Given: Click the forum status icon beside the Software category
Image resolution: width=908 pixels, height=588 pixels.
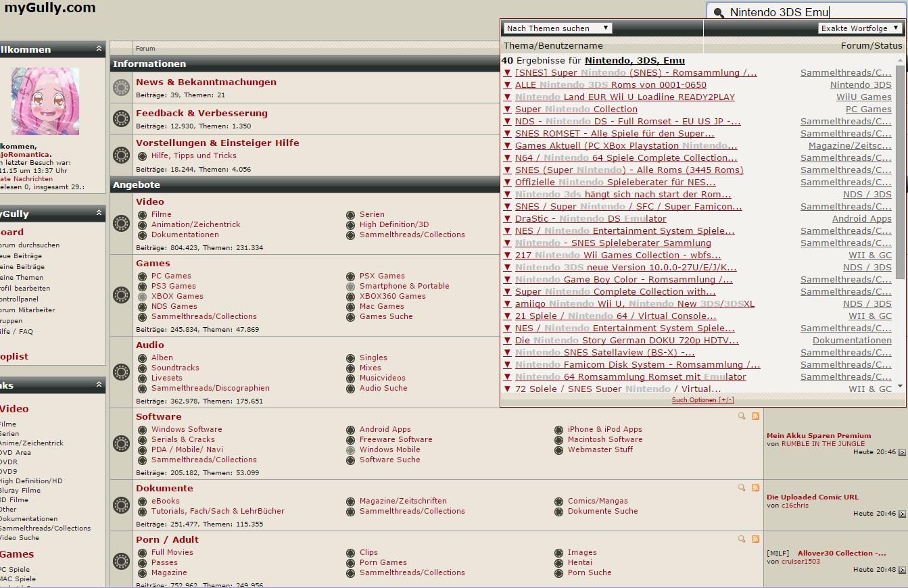Looking at the screenshot, I should (121, 443).
